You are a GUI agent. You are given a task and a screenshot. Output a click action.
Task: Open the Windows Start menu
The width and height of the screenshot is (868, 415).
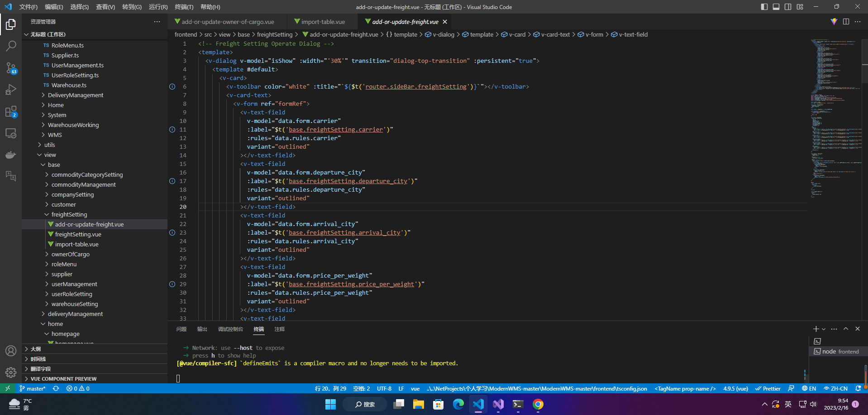[330, 404]
